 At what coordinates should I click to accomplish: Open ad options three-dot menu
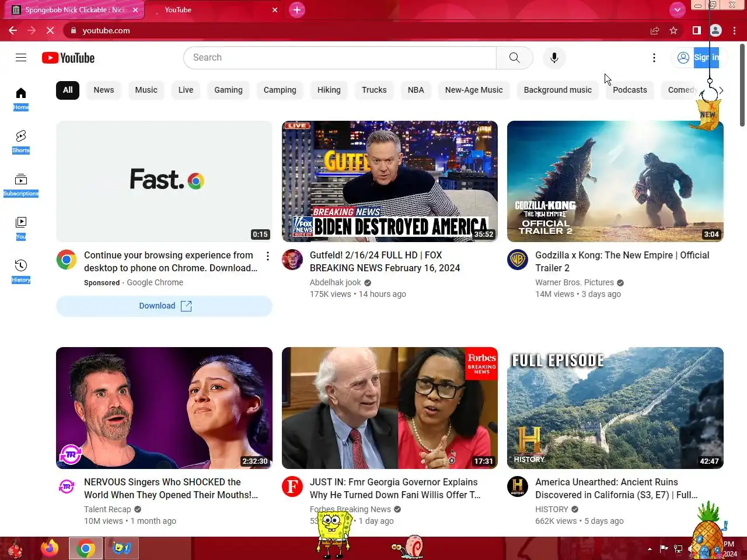pyautogui.click(x=268, y=256)
